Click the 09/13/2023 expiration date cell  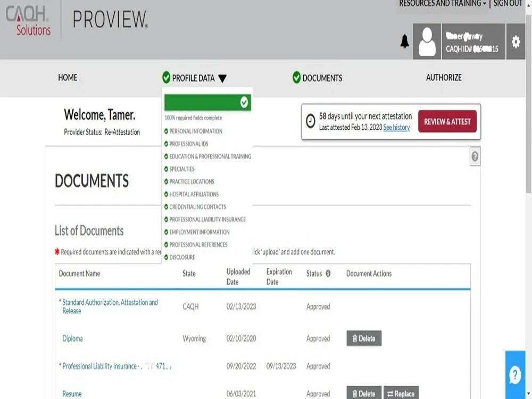[281, 366]
